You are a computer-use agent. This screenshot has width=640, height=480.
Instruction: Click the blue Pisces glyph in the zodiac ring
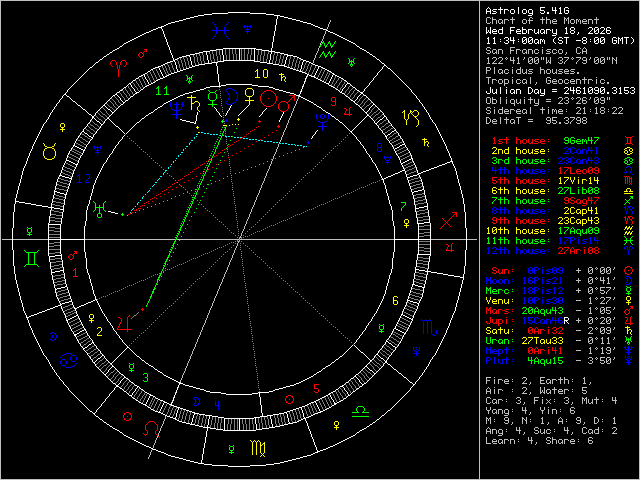point(220,31)
